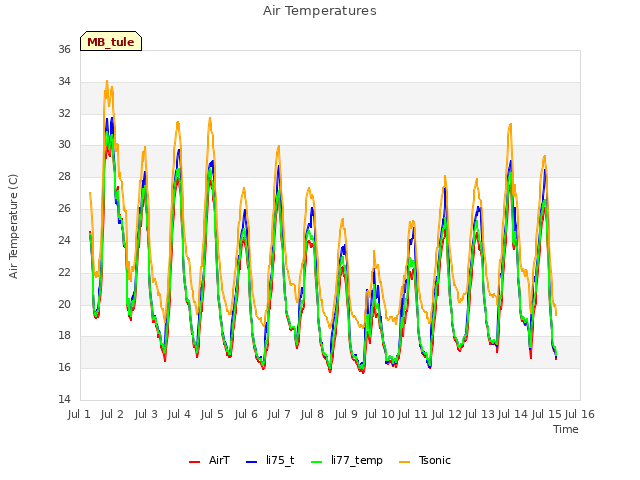Viewport: 640px width, 480px height.
Task: Click the Jul 5 x-axis tick label
Action: [212, 414]
